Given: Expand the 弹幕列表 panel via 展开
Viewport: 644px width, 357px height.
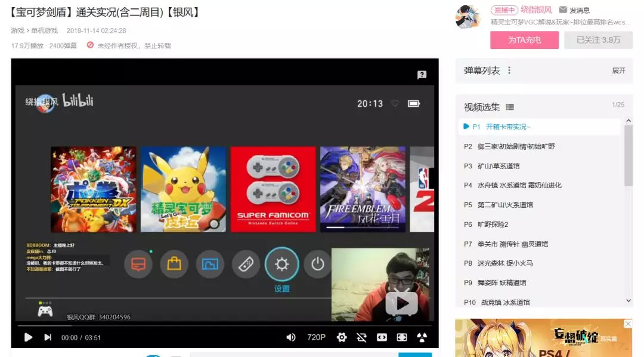Looking at the screenshot, I should coord(618,70).
